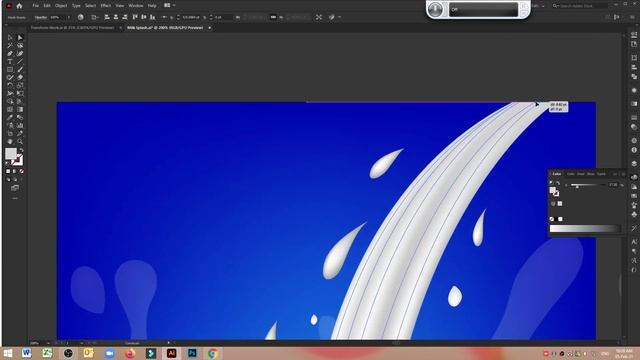Select the Pen tool
640x360 pixels.
point(10,53)
